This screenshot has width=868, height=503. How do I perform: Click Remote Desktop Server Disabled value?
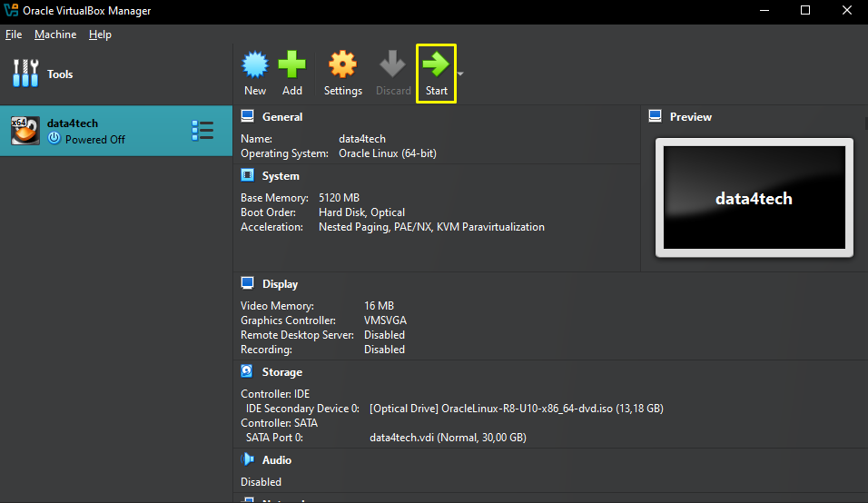click(x=384, y=335)
